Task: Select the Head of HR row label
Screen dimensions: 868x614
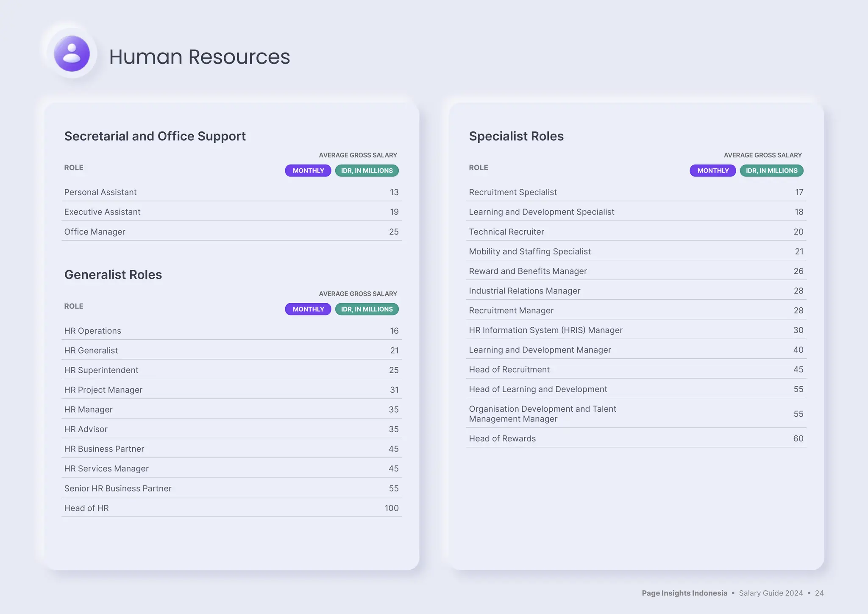Action: point(86,508)
